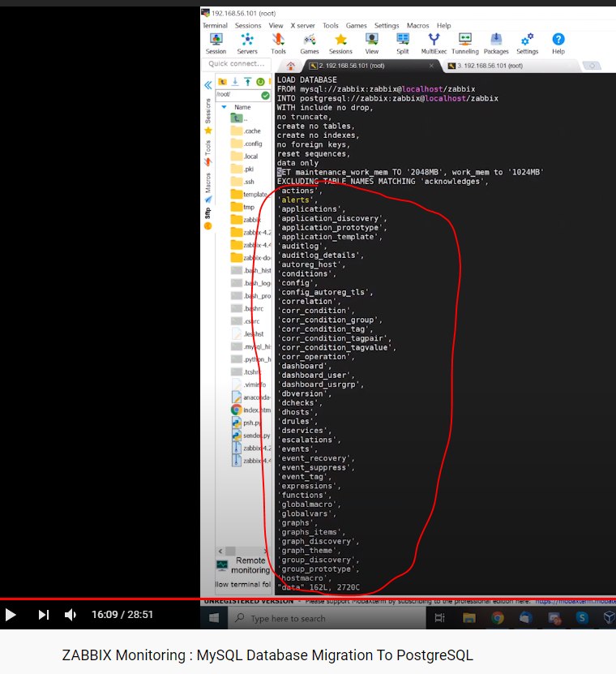Close tab 2. 192.168.56.101 (root)
616x674 pixels.
click(431, 66)
